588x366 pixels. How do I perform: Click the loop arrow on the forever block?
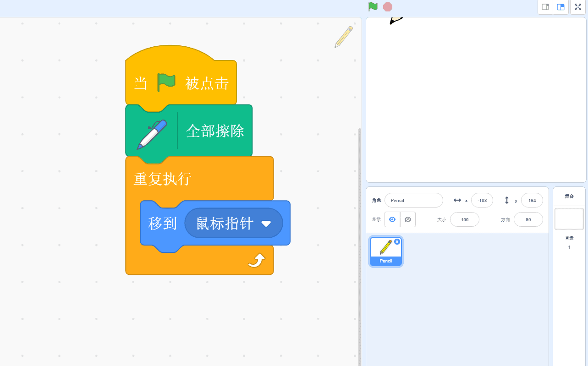[x=256, y=260]
